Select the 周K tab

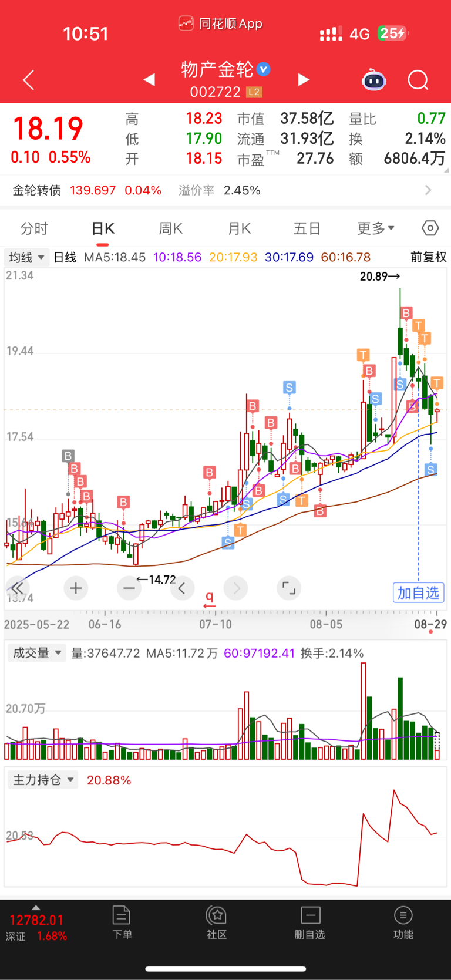(x=171, y=228)
